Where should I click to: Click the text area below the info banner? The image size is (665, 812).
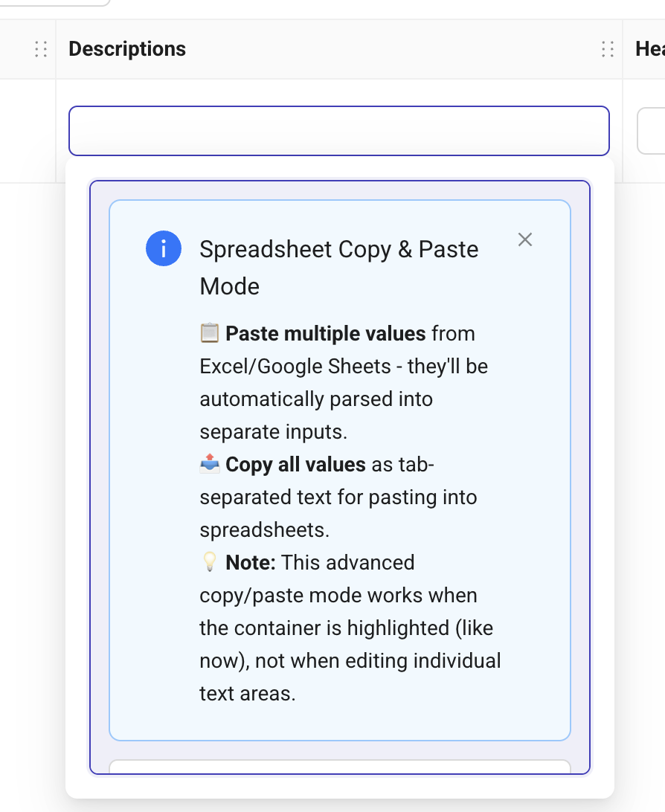coord(339,767)
